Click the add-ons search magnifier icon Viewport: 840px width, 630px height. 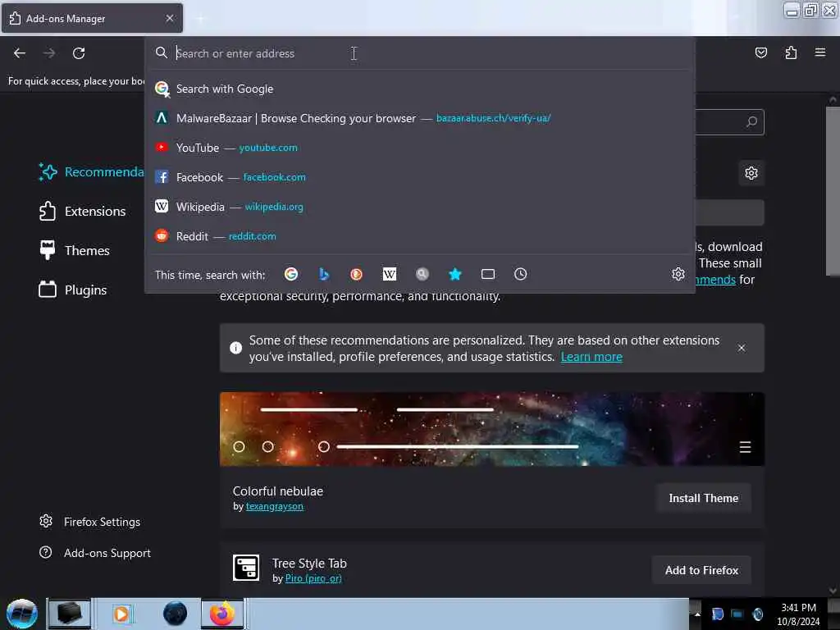[x=751, y=122]
